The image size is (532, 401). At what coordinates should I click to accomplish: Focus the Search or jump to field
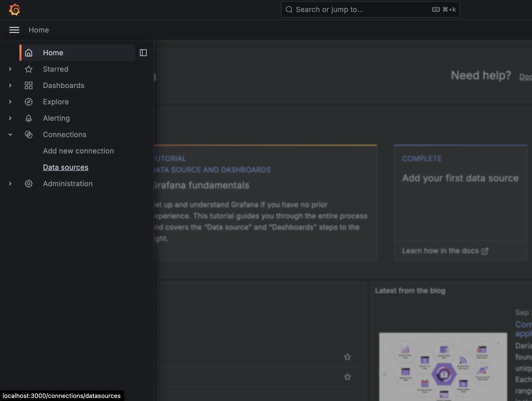[370, 9]
